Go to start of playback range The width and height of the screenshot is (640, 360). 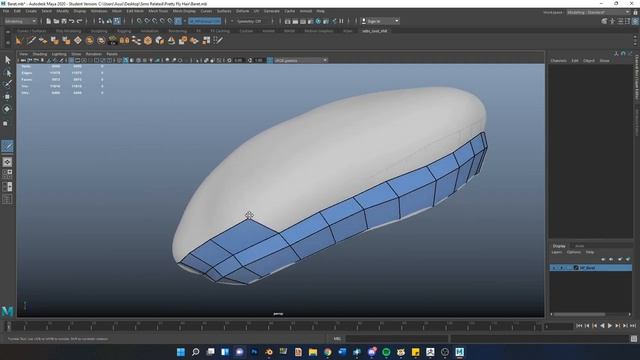coord(579,326)
